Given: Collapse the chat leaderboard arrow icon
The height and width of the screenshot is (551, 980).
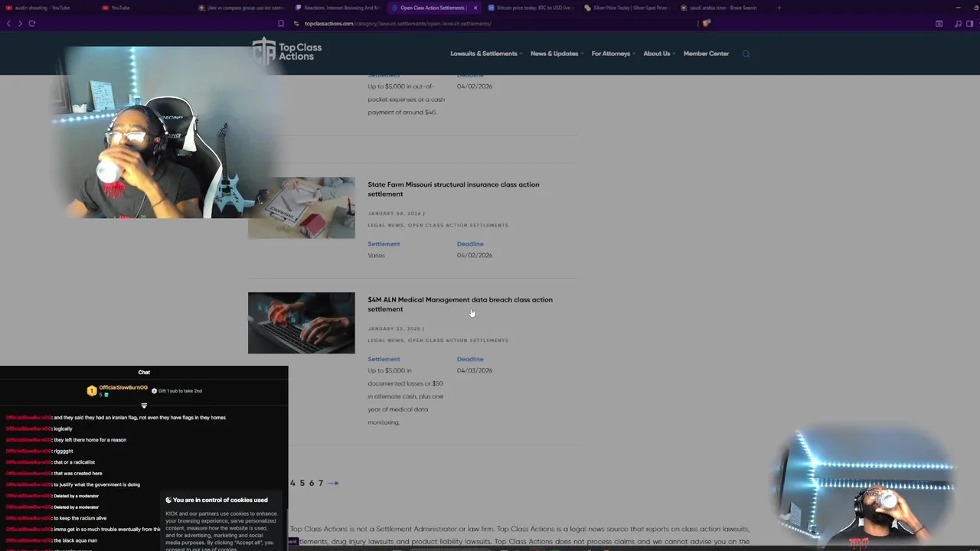Looking at the screenshot, I should 144,406.
